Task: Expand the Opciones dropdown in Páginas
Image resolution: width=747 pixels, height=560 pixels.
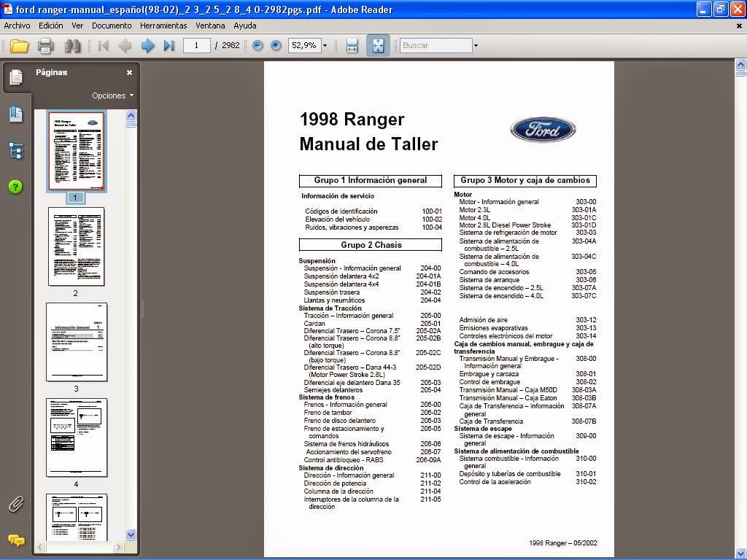Action: tap(113, 96)
